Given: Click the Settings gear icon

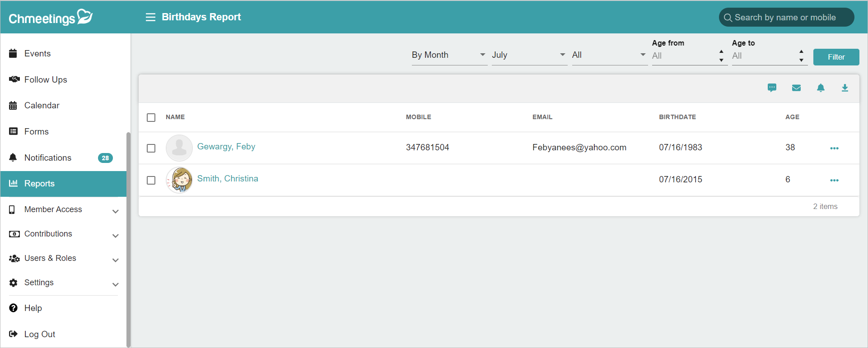Looking at the screenshot, I should (14, 283).
